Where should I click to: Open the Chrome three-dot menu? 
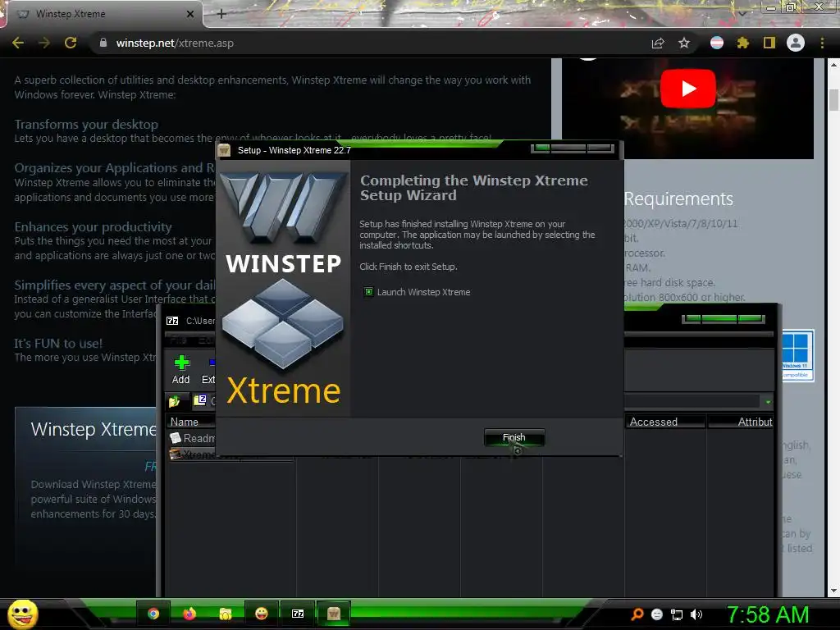coord(822,43)
